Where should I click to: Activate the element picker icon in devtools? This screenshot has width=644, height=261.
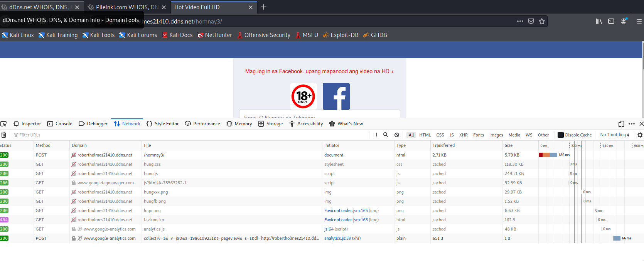[x=4, y=124]
